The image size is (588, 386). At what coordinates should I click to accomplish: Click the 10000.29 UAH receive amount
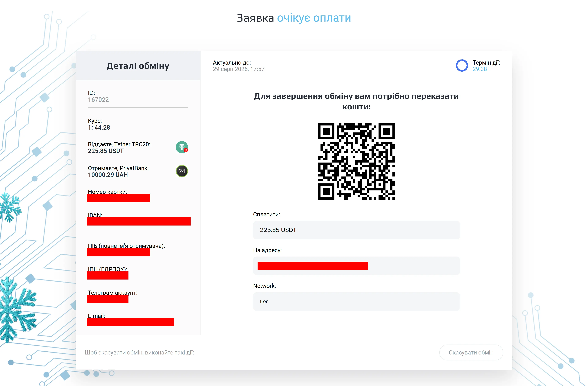(x=108, y=175)
